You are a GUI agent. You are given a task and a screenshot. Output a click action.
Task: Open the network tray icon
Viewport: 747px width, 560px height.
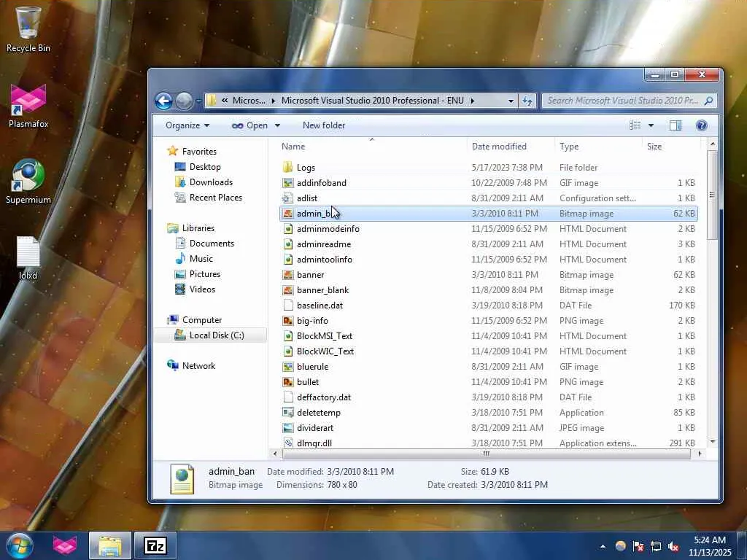pyautogui.click(x=656, y=546)
